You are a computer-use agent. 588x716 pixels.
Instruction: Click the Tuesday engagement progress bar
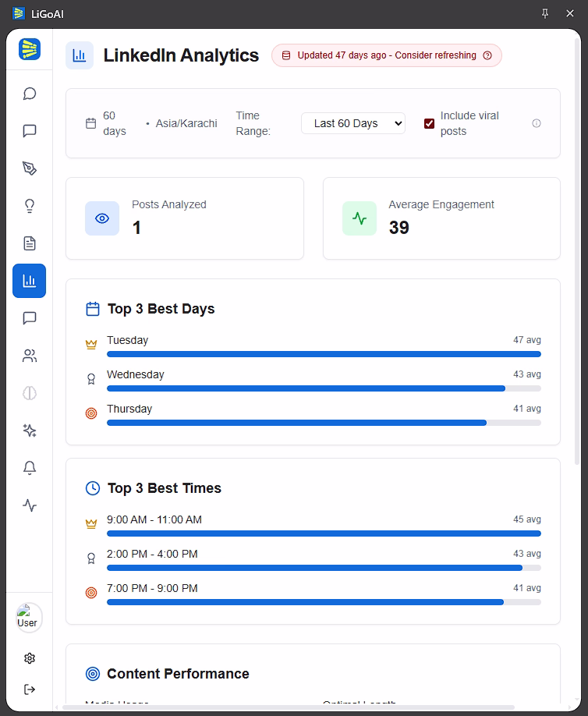tap(324, 354)
